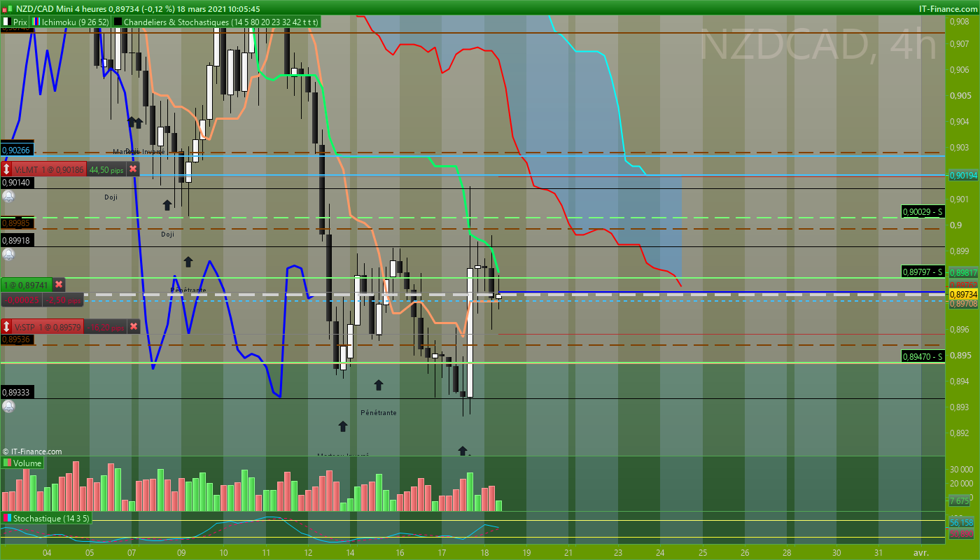Click the alert bell below 0,89918
Screen dimensions: 980x560
(9, 253)
